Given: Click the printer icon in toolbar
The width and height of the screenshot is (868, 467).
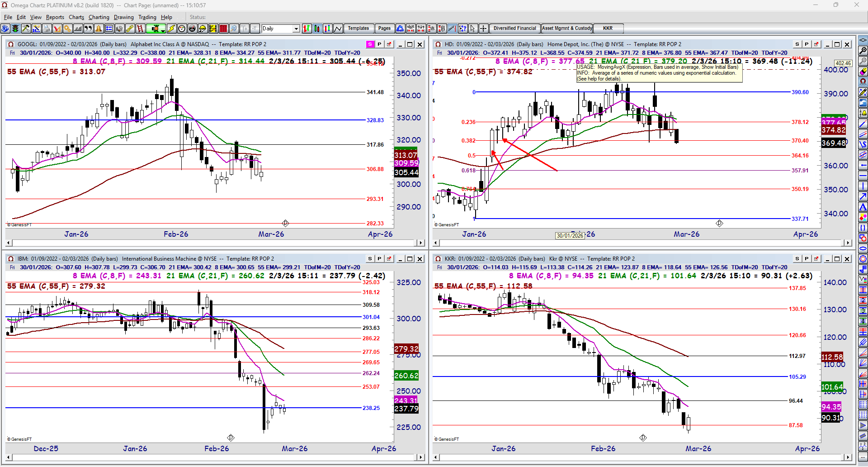Looking at the screenshot, I should coord(47,29).
